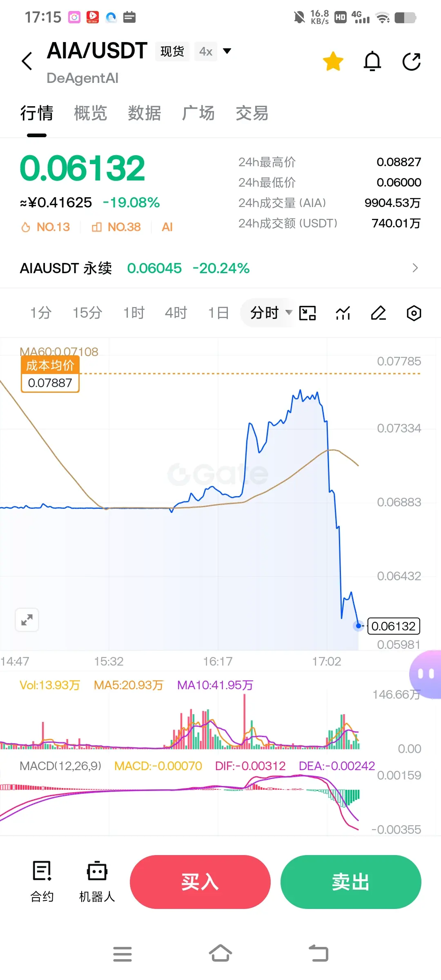Switch to the 数据 tab
The height and width of the screenshot is (980, 441).
[144, 113]
